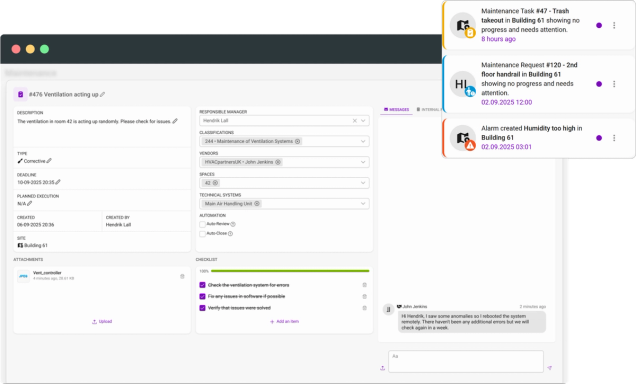This screenshot has height=384, width=636.
Task: Enable the Auto-Review checkbox
Action: (x=202, y=224)
